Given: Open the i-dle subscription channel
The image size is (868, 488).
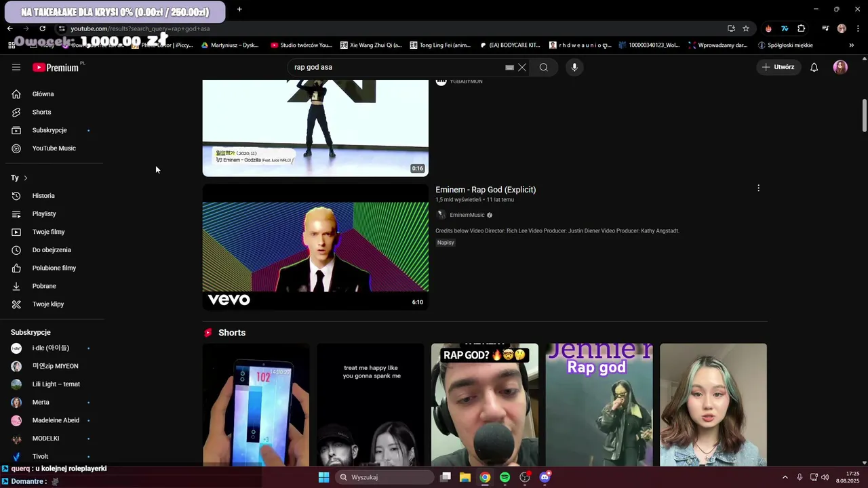Looking at the screenshot, I should click(x=52, y=348).
